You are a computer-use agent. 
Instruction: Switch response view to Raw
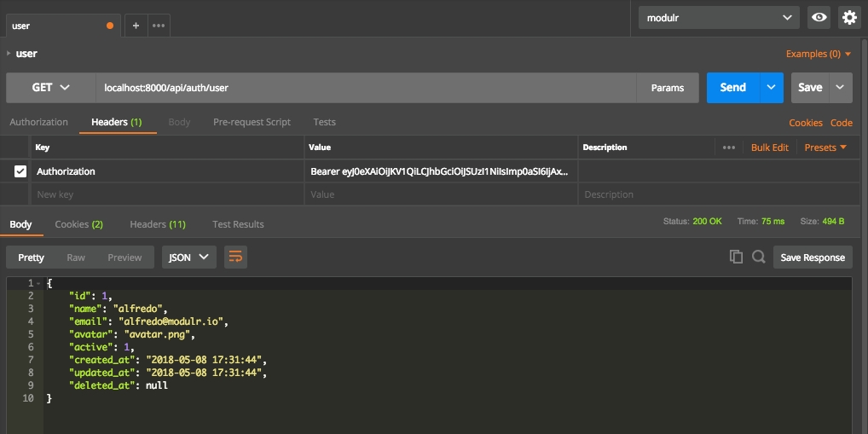(76, 258)
